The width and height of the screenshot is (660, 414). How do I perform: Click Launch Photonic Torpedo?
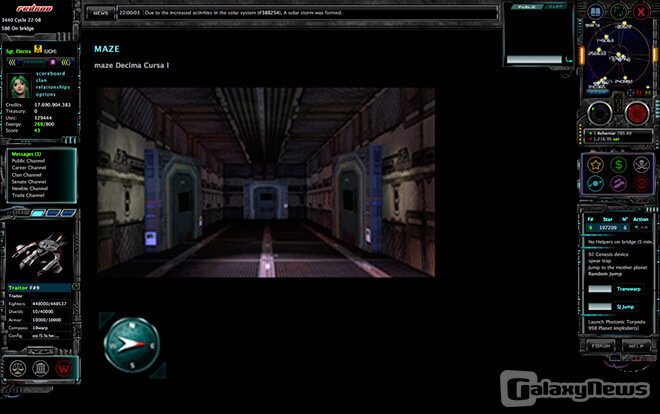(616, 322)
